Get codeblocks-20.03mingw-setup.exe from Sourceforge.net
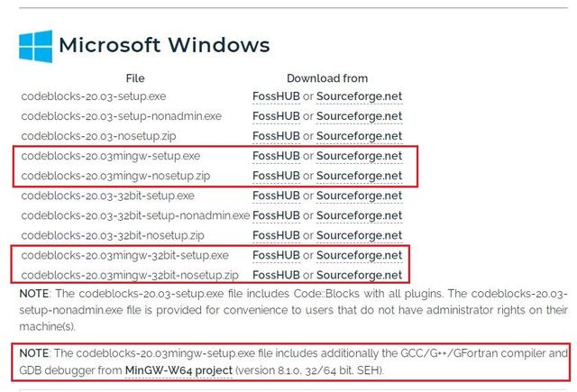The width and height of the screenshot is (577, 392). [x=359, y=156]
